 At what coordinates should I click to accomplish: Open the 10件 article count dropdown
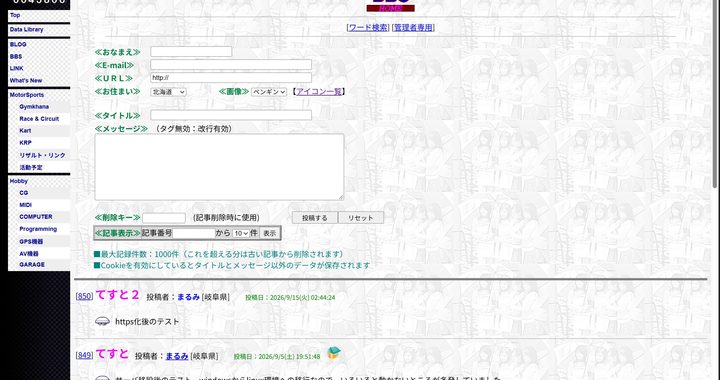pyautogui.click(x=241, y=233)
